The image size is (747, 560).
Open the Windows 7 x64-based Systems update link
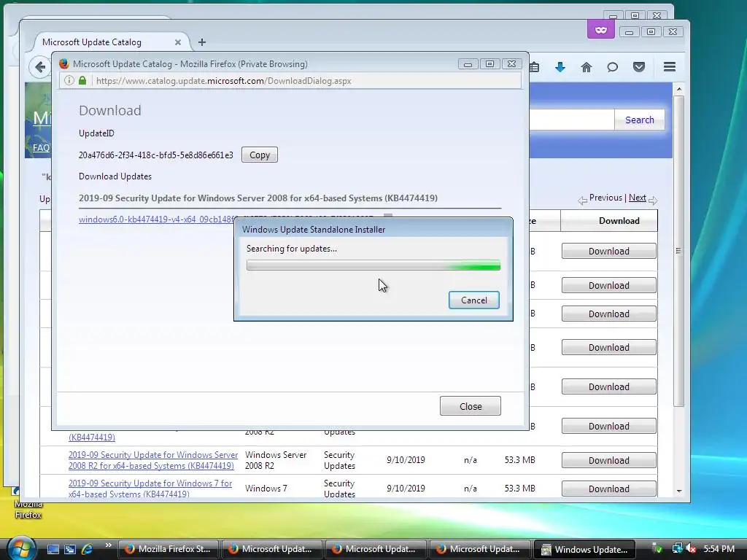(150, 489)
